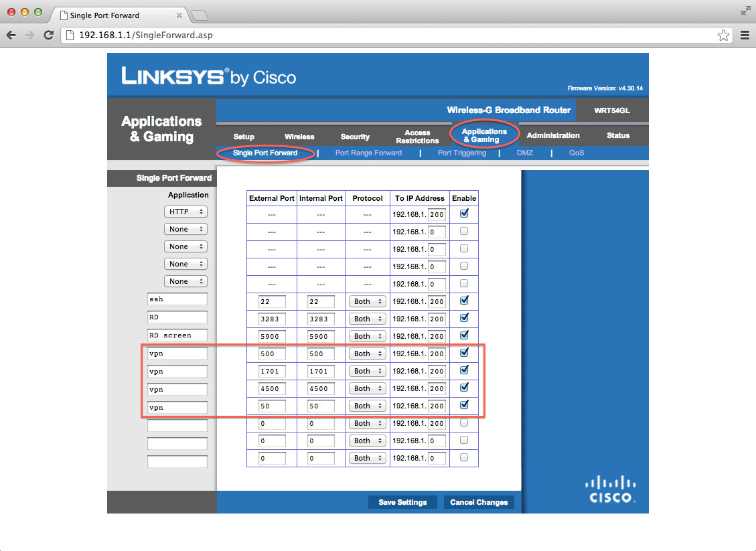Open the DMZ page

point(524,153)
